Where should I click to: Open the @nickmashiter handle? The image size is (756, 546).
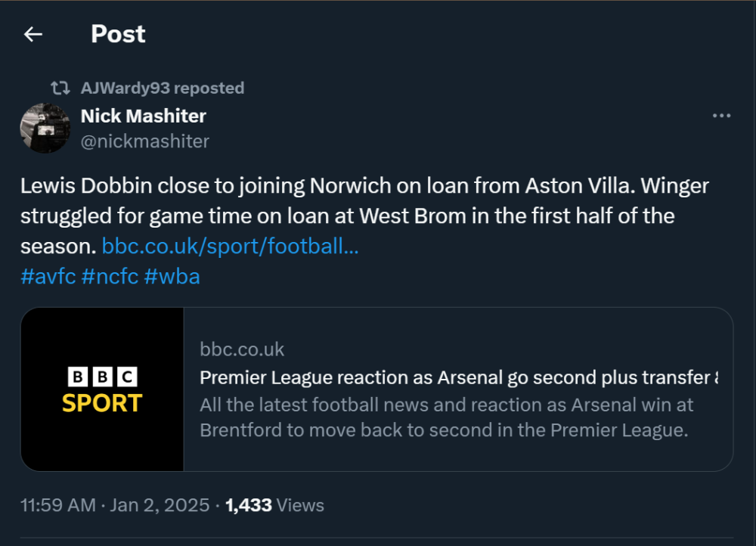(144, 141)
